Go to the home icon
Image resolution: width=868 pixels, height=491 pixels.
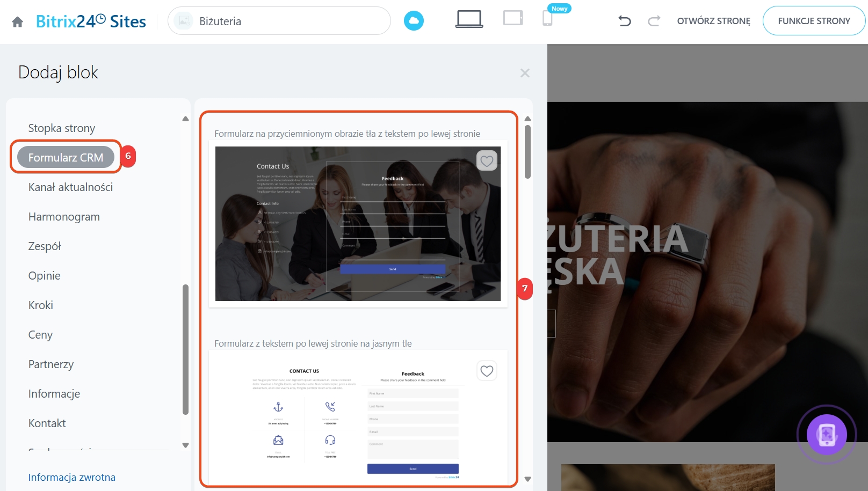[18, 21]
